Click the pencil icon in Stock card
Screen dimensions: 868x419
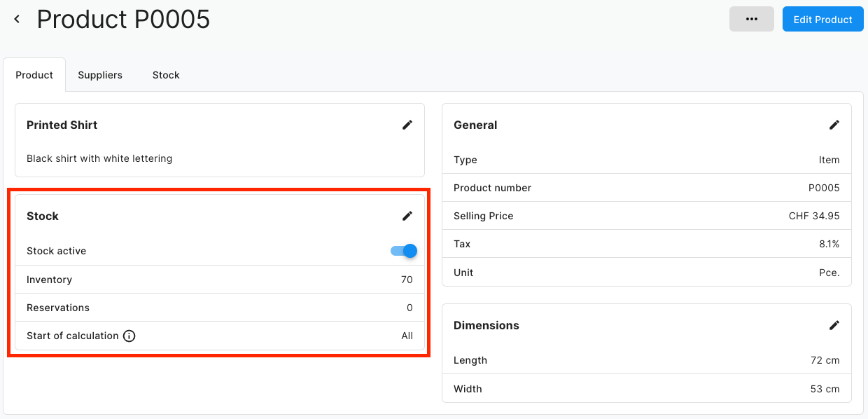coord(407,216)
